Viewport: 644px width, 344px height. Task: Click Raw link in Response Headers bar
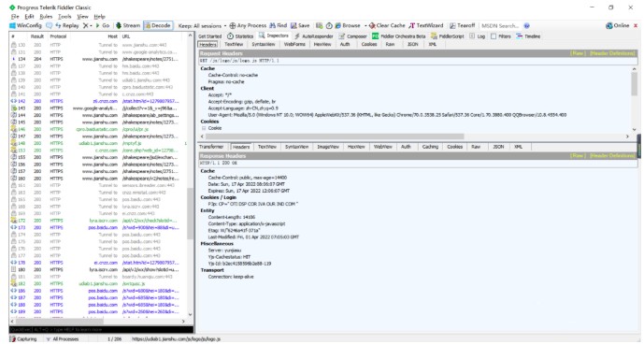point(578,156)
